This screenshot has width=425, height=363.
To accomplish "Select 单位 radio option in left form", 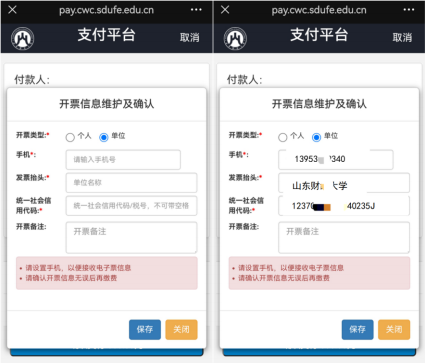I will pos(104,137).
